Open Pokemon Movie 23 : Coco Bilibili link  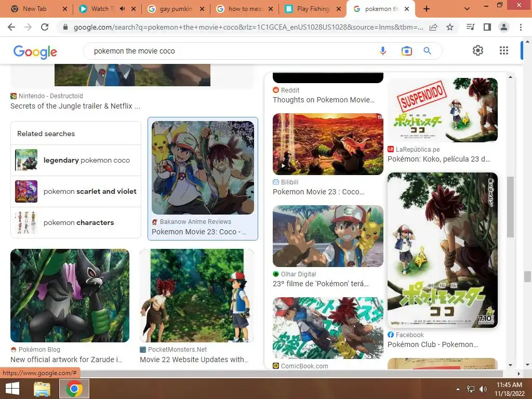318,192
